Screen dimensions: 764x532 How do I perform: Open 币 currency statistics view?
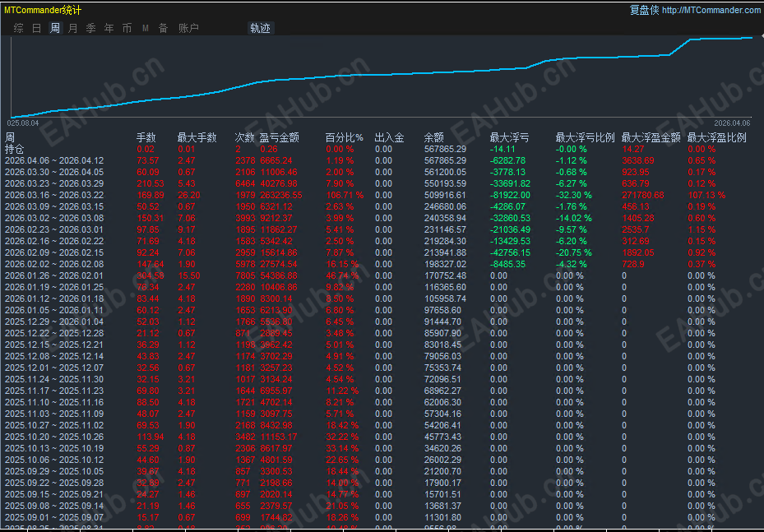point(127,27)
